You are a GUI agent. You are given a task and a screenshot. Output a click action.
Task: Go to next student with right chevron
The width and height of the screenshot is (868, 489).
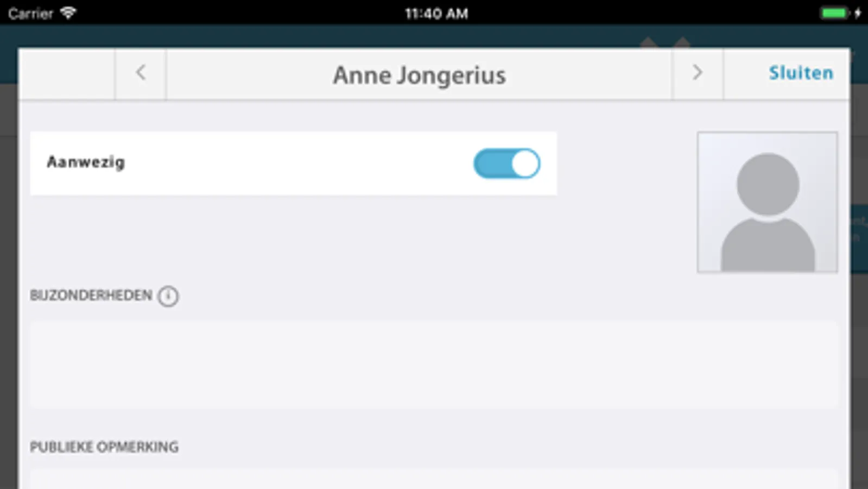[x=698, y=73]
